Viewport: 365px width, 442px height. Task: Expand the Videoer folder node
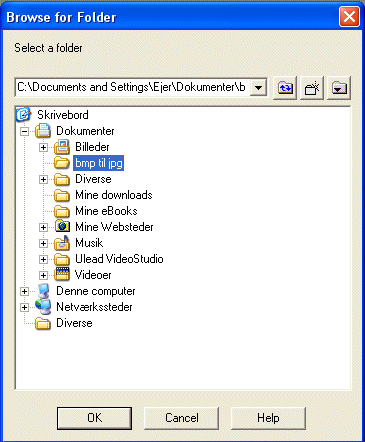tap(43, 275)
